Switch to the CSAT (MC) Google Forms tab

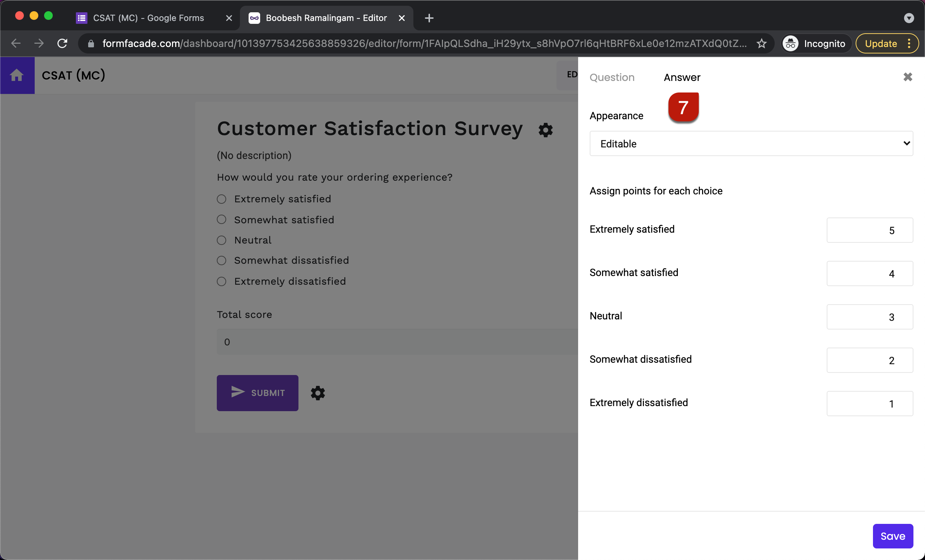[148, 18]
